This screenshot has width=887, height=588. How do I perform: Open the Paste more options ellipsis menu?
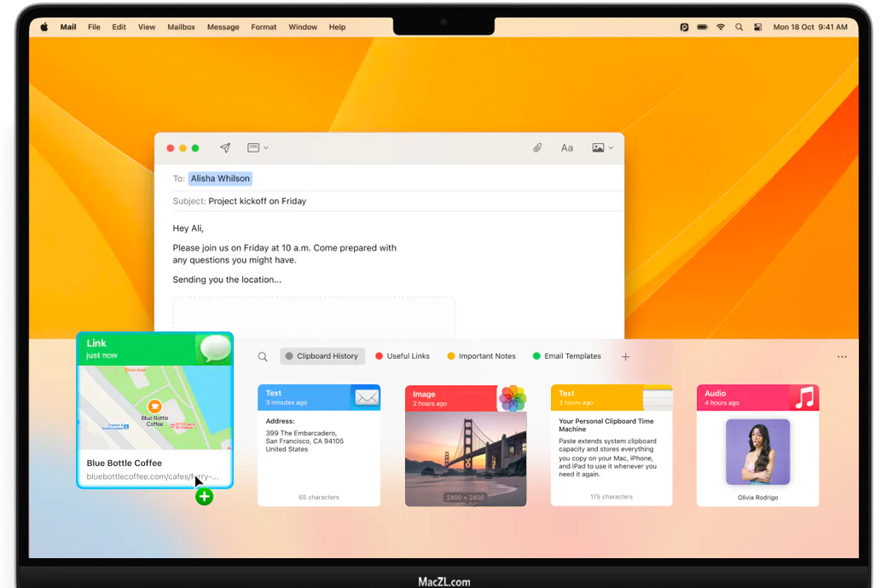point(842,357)
